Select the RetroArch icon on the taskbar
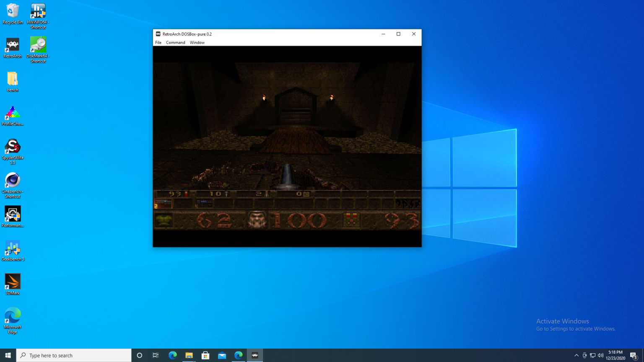This screenshot has height=362, width=644. point(255,355)
